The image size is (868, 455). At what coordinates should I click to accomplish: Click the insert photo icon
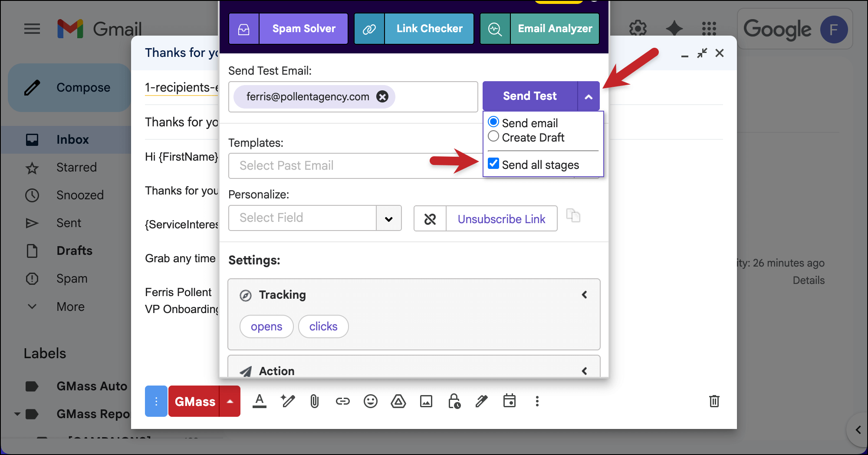[x=426, y=401]
